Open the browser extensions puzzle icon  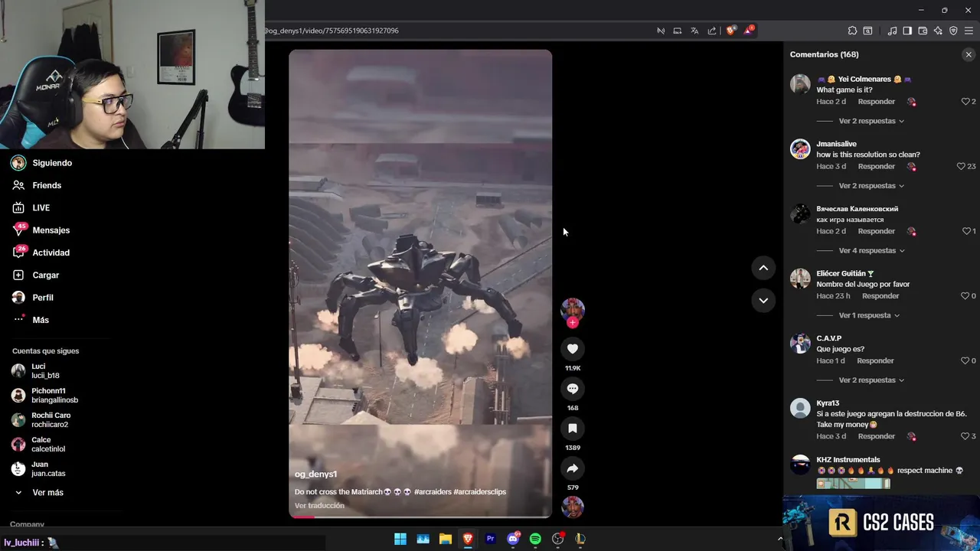pyautogui.click(x=852, y=31)
